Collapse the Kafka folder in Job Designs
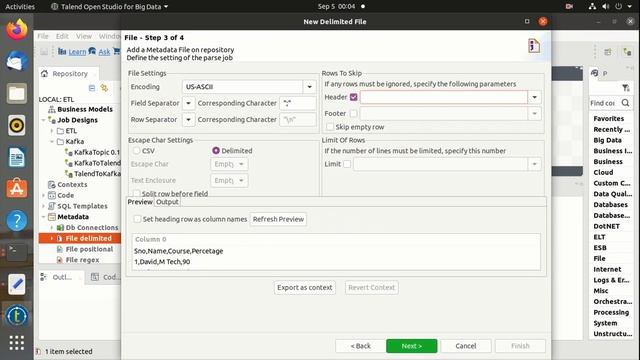This screenshot has width=640, height=360. pyautogui.click(x=52, y=142)
